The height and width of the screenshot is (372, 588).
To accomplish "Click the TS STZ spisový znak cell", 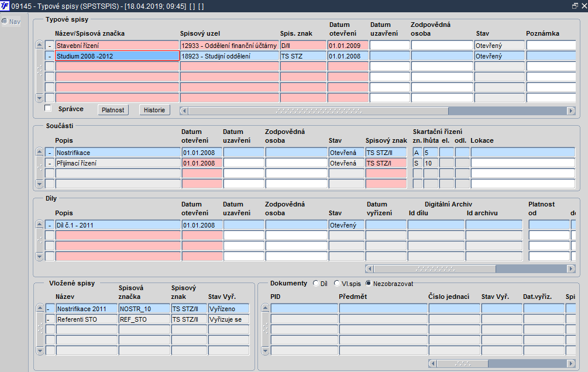I will pyautogui.click(x=303, y=56).
